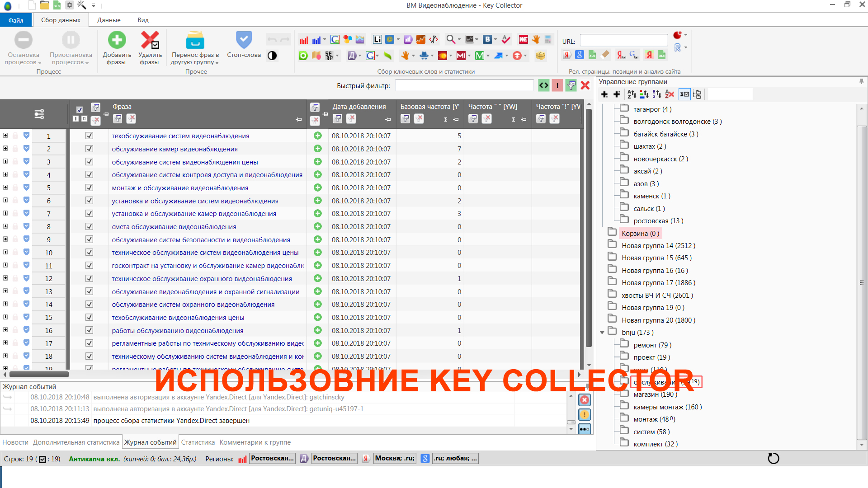Toggle checkbox for row 8 phrase
The height and width of the screenshot is (488, 868).
89,226
